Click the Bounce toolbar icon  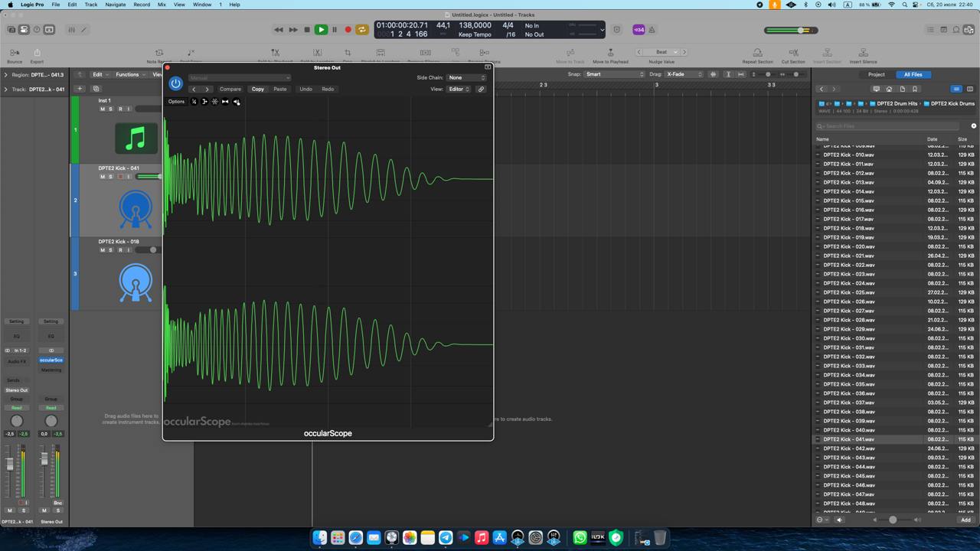coord(15,53)
